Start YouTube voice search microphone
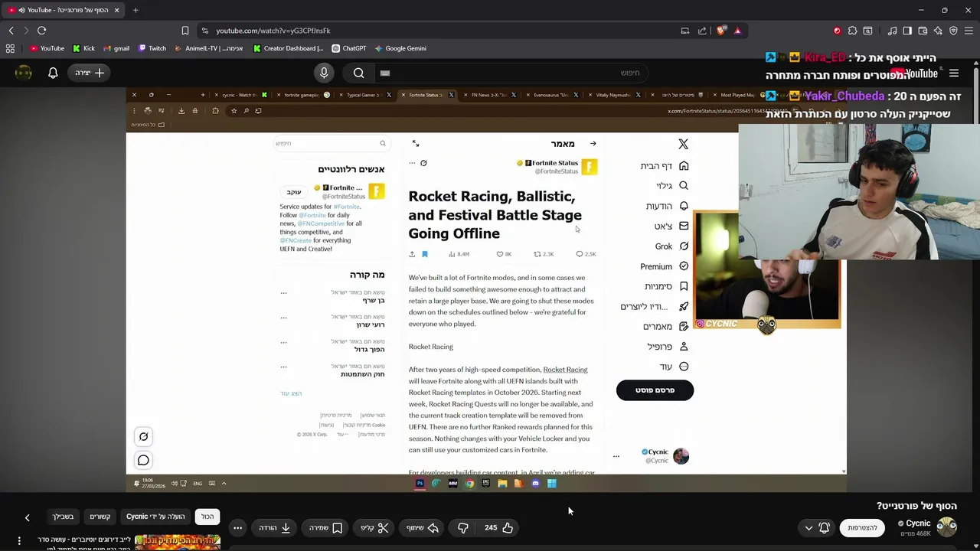This screenshot has height=551, width=980. pyautogui.click(x=324, y=73)
